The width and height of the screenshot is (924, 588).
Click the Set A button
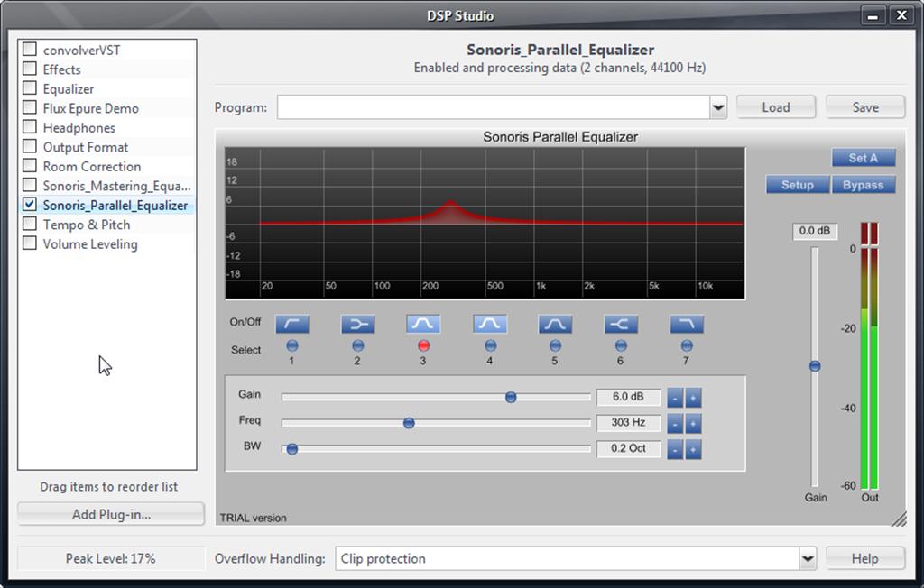(864, 158)
